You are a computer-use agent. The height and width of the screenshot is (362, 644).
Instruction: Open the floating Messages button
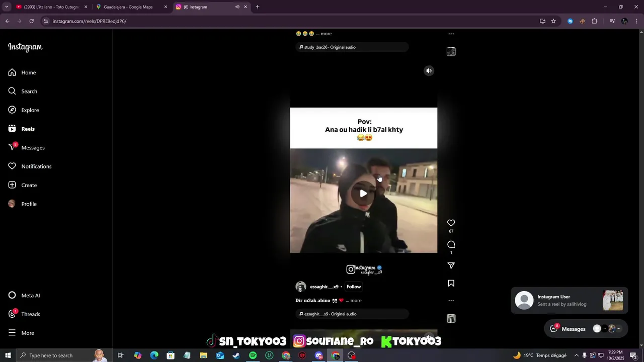(586, 329)
